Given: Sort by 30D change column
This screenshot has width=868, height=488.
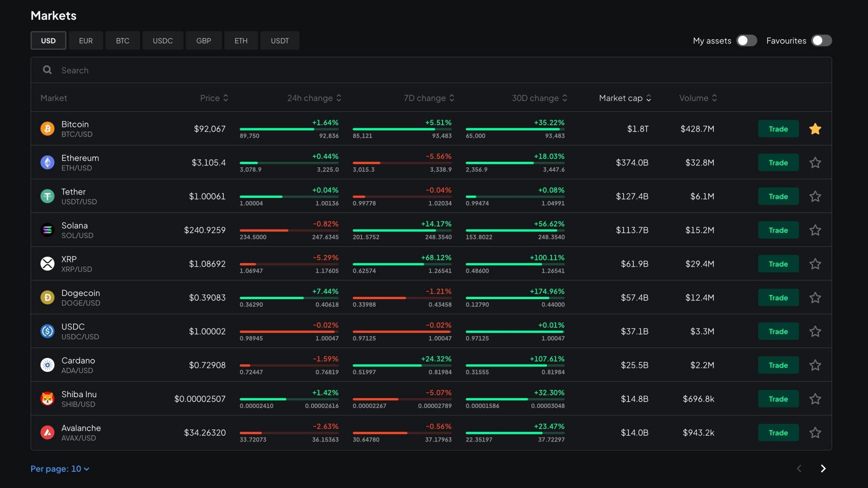Looking at the screenshot, I should click(539, 98).
